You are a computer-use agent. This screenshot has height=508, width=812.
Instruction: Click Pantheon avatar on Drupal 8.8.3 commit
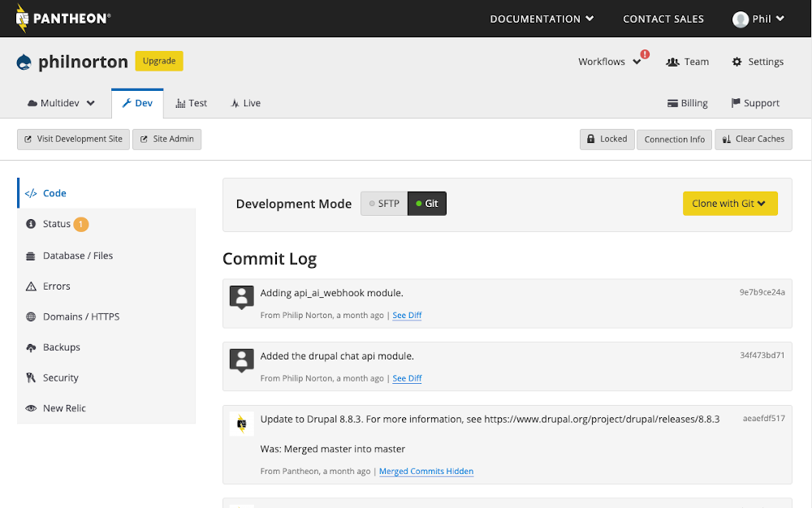241,424
